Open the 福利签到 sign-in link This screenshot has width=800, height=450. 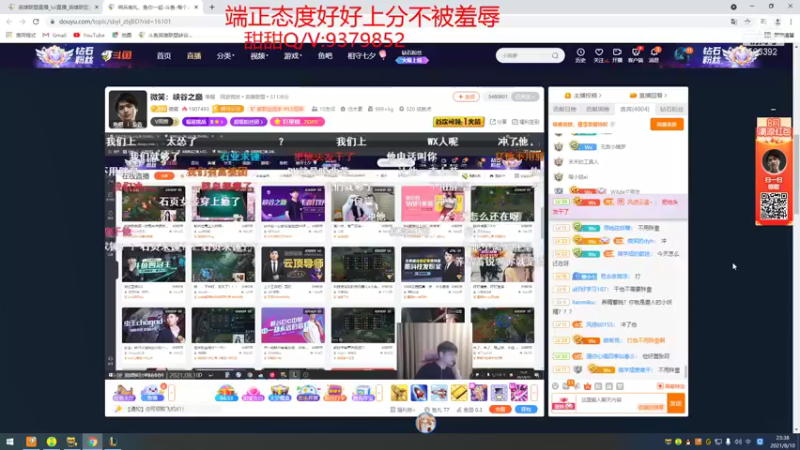(x=526, y=122)
